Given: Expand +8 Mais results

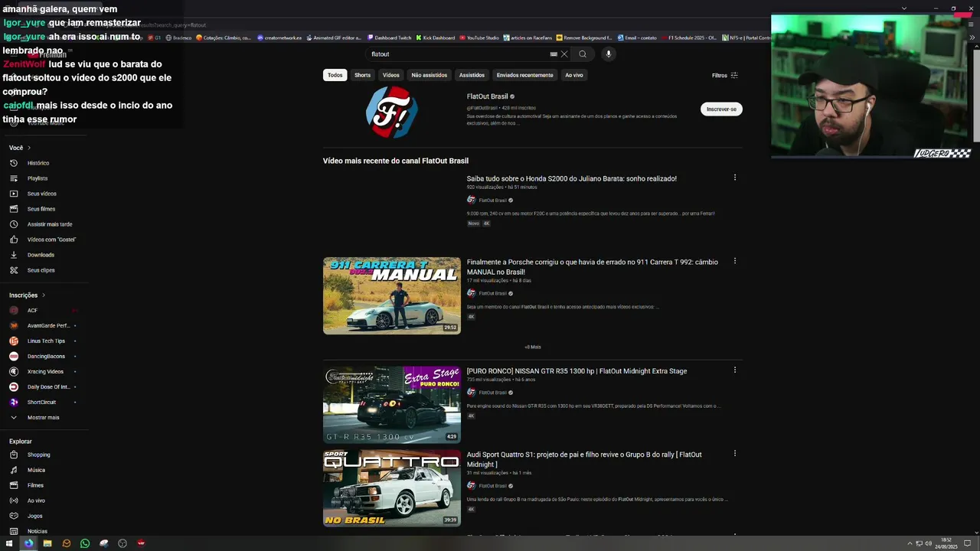Looking at the screenshot, I should tap(533, 347).
